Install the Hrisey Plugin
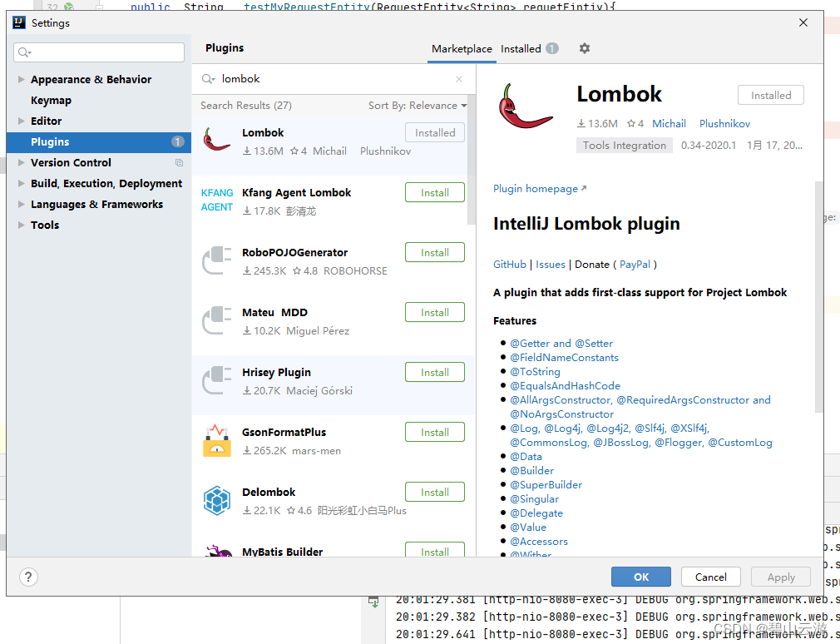 [434, 372]
